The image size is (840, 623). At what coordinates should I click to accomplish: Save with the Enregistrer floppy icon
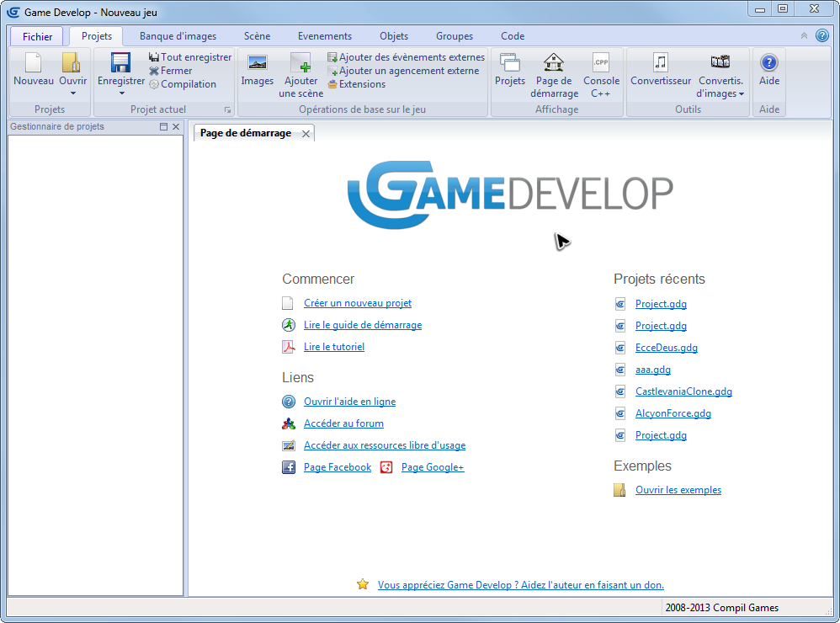[x=120, y=62]
